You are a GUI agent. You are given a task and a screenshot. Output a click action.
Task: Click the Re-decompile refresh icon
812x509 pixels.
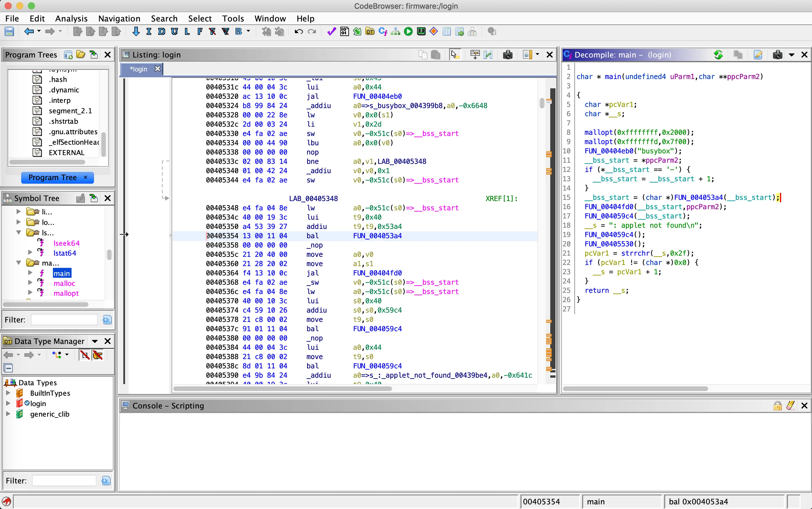pyautogui.click(x=718, y=55)
